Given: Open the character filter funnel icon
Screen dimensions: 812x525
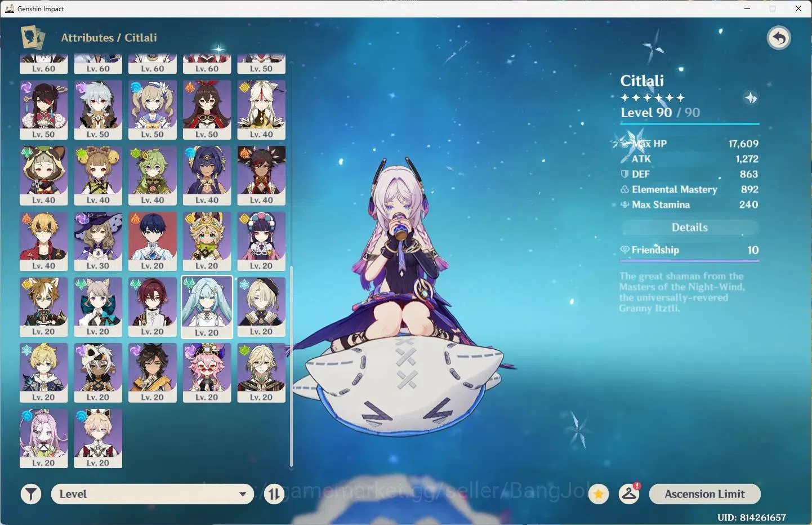Looking at the screenshot, I should click(31, 494).
